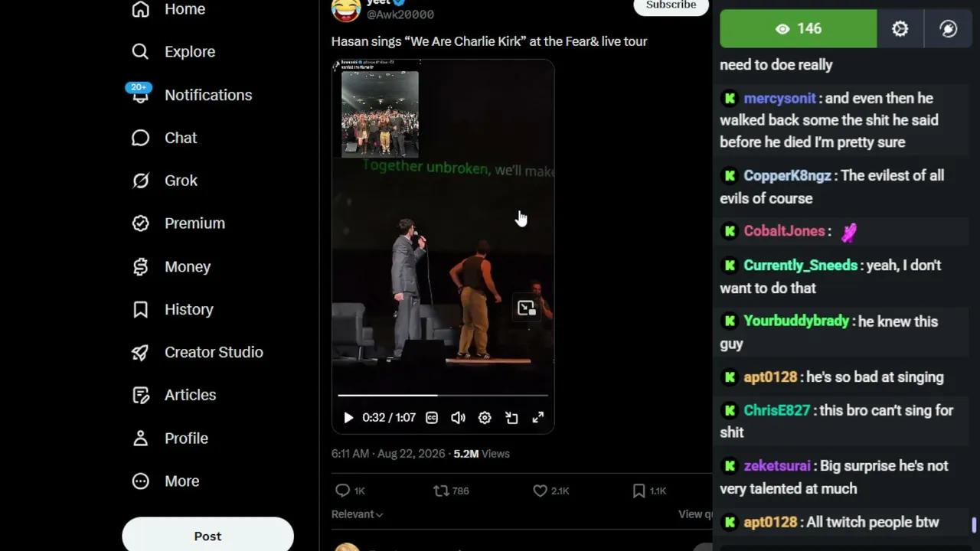Screen dimensions: 980x551
Task: Open the chat overlay settings gear
Action: pyautogui.click(x=900, y=29)
